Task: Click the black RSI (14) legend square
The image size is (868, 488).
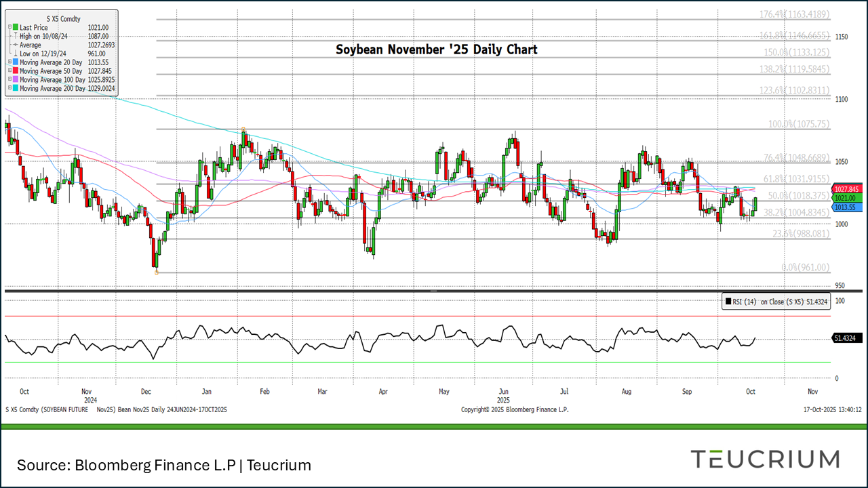Action: [x=728, y=302]
